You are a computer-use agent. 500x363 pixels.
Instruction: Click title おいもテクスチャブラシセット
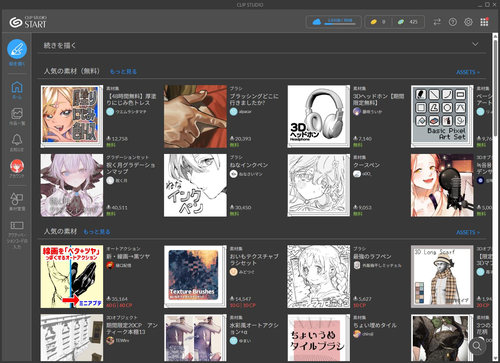pyautogui.click(x=254, y=260)
